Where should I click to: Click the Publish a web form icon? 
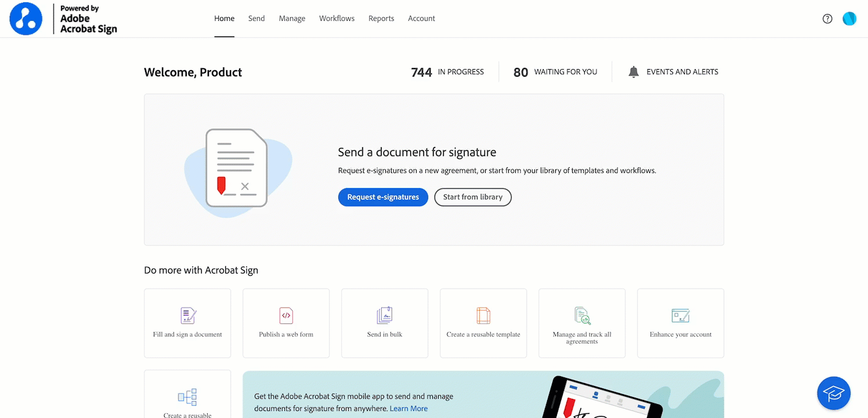coord(286,315)
